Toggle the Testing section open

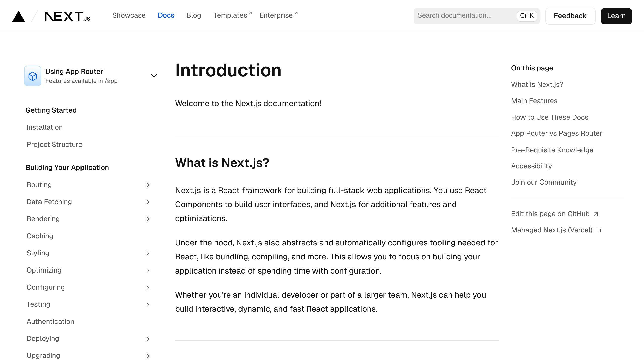(147, 304)
